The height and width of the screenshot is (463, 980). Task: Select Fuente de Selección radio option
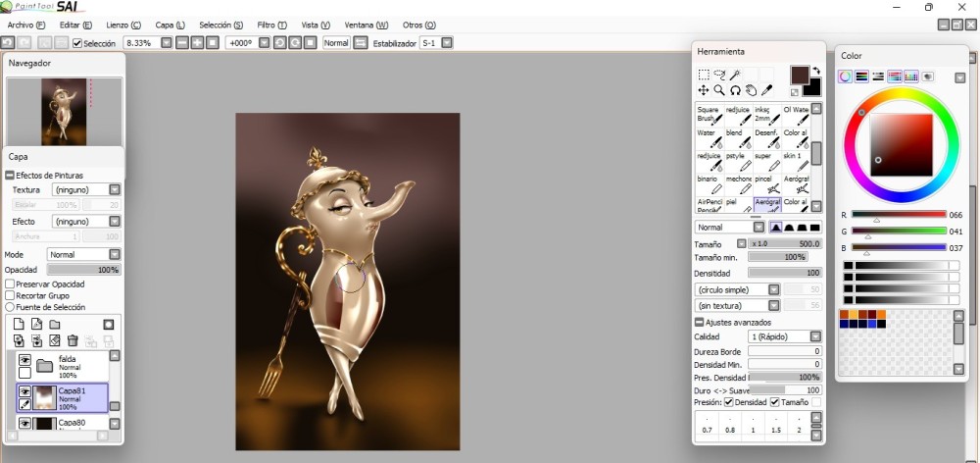tap(10, 307)
